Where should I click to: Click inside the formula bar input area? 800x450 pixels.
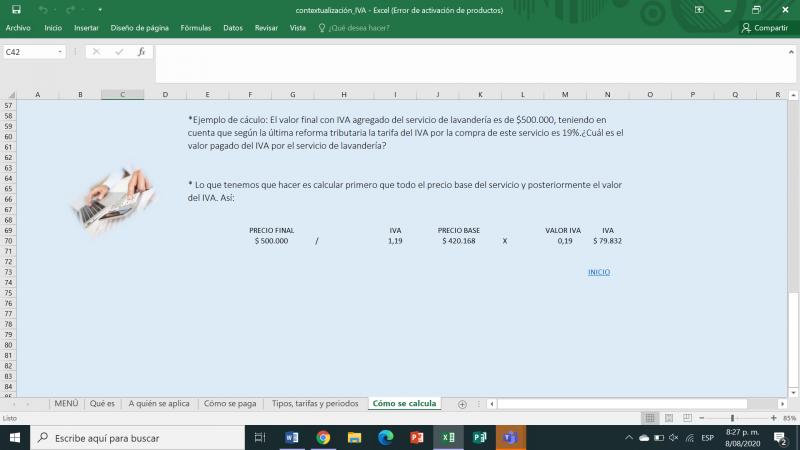(x=469, y=64)
